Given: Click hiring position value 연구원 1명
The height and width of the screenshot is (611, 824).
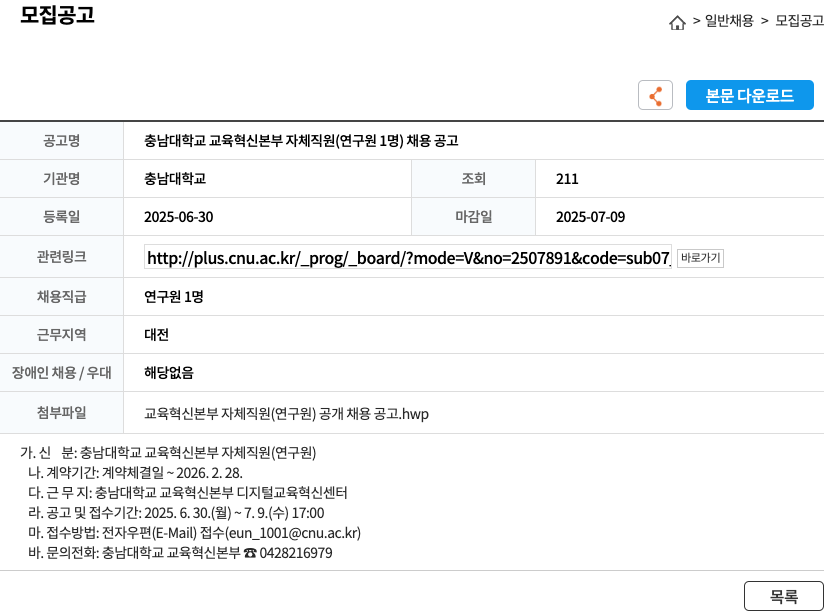Looking at the screenshot, I should 173,297.
